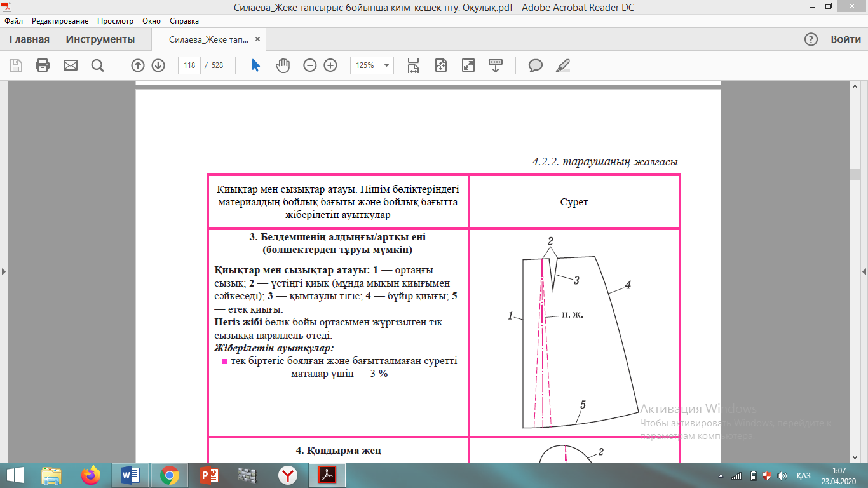Open the read mode download icon
Image resolution: width=868 pixels, height=488 pixels.
(x=496, y=65)
